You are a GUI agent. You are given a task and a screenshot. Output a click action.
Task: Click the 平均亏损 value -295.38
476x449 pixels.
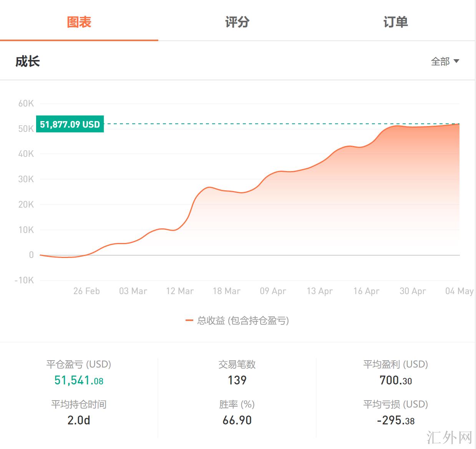coord(395,420)
